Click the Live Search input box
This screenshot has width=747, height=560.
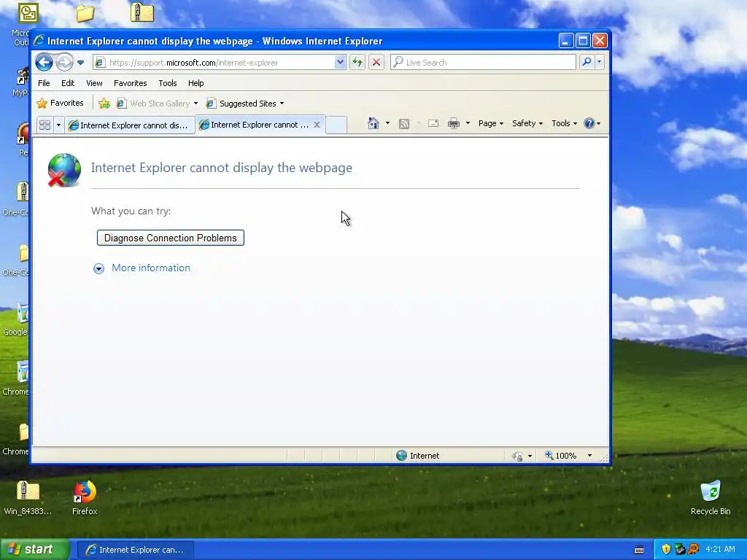click(483, 63)
